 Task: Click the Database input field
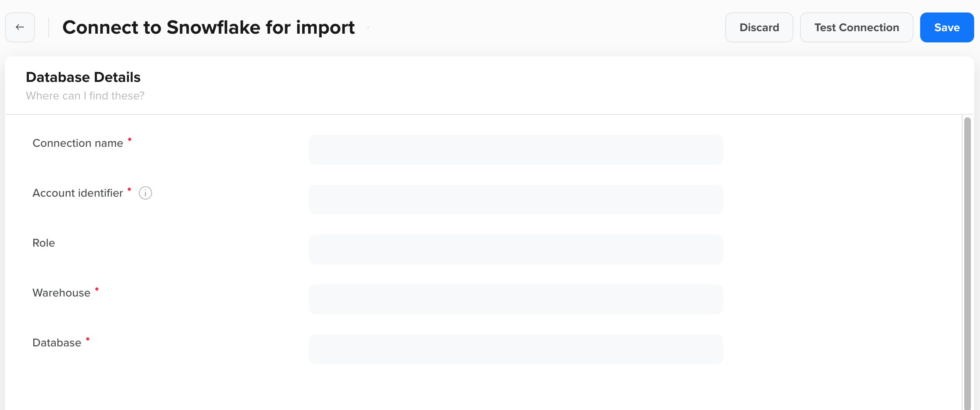tap(515, 349)
